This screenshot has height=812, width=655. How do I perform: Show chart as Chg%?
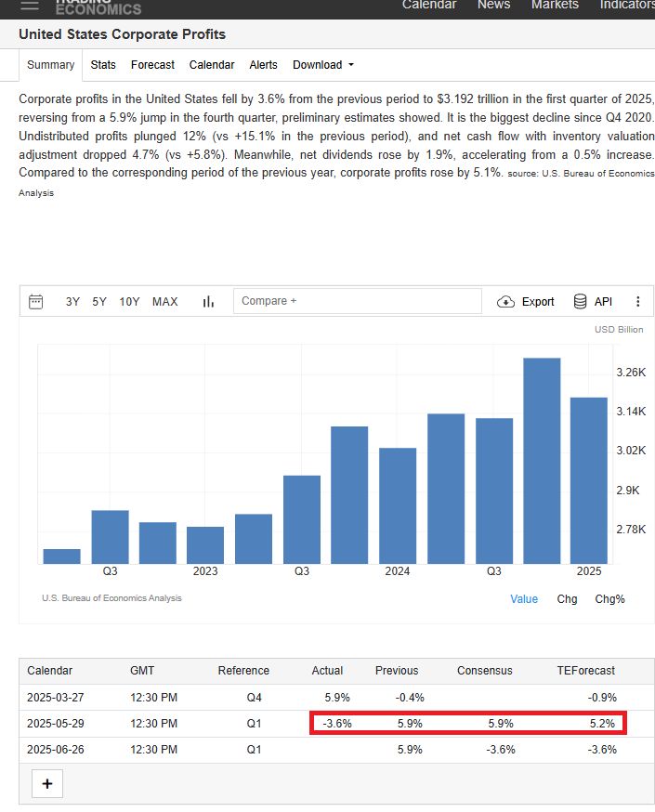pyautogui.click(x=610, y=598)
